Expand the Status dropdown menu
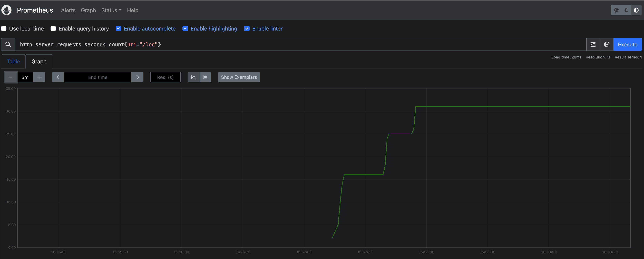This screenshot has width=644, height=259. (111, 10)
